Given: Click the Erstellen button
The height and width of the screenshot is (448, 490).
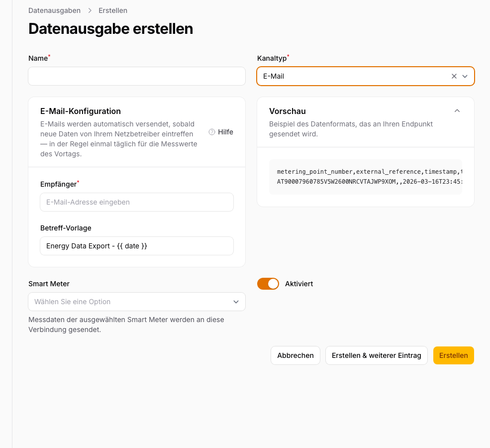Looking at the screenshot, I should (x=453, y=355).
